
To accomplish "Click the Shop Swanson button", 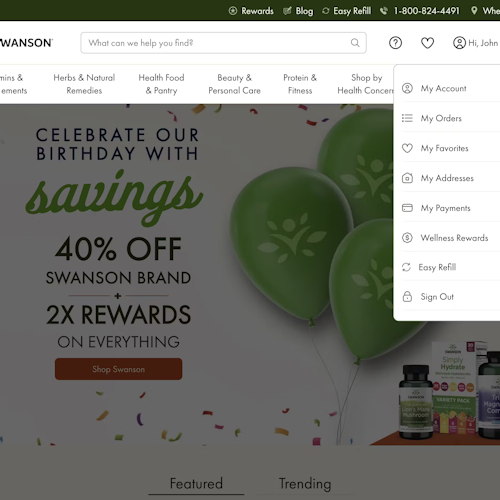I will point(118,369).
